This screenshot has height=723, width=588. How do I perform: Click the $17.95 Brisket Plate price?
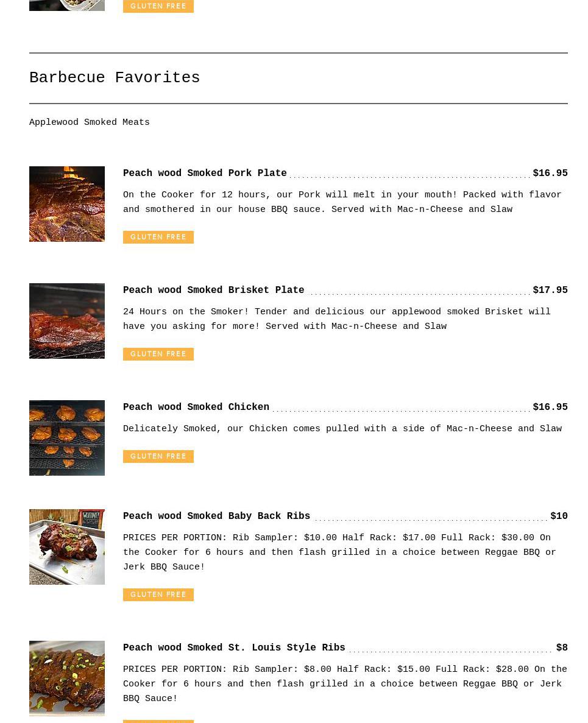tap(550, 290)
